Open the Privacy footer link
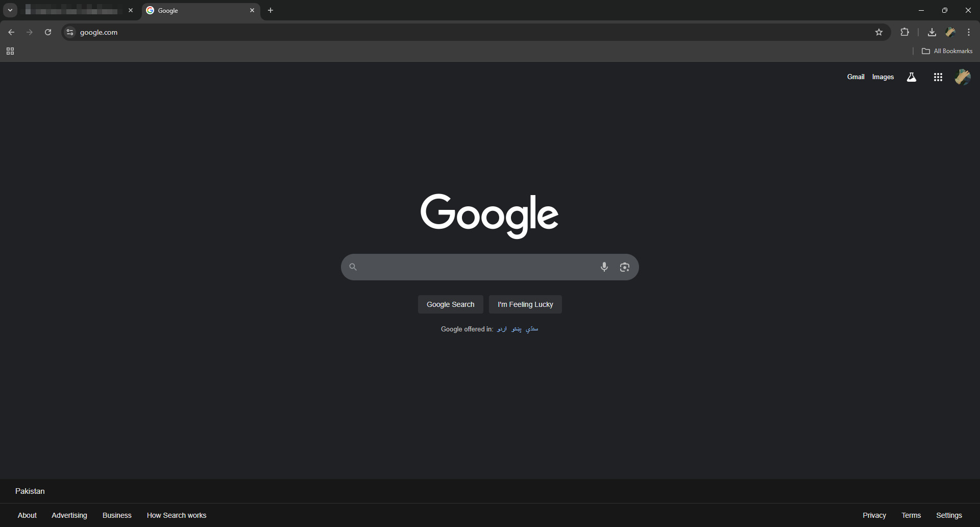Image resolution: width=980 pixels, height=527 pixels. [x=874, y=515]
